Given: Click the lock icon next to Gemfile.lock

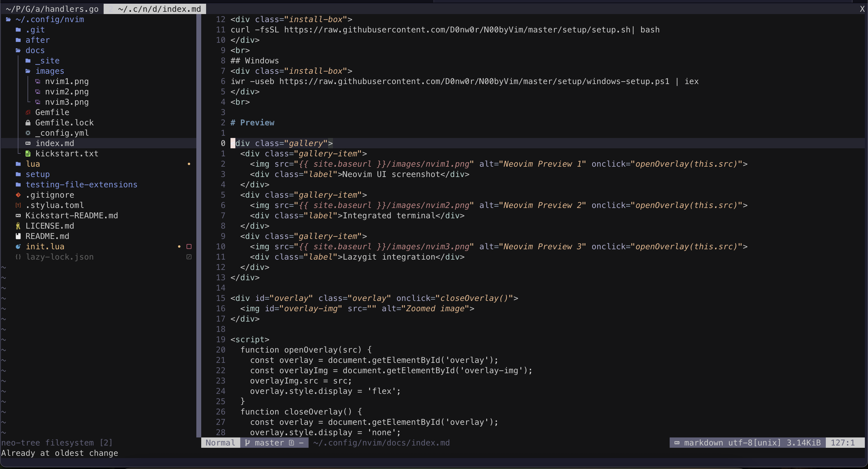Looking at the screenshot, I should click(28, 122).
